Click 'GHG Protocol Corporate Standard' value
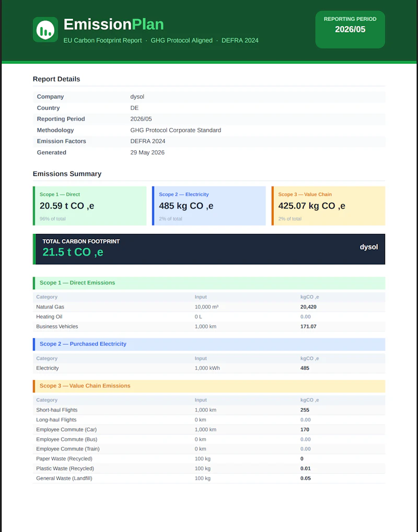The width and height of the screenshot is (418, 532). coord(176,131)
